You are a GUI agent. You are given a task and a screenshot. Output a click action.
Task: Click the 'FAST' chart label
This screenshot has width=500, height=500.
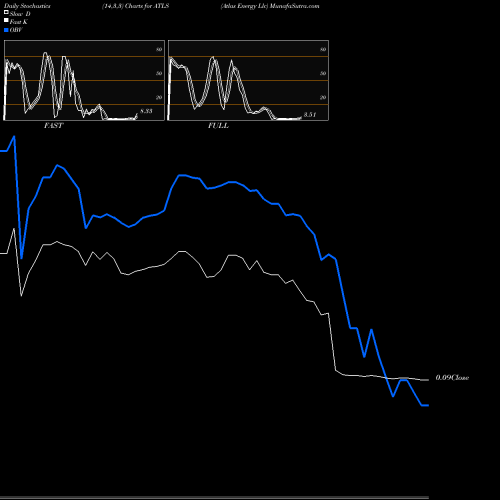coord(53,126)
